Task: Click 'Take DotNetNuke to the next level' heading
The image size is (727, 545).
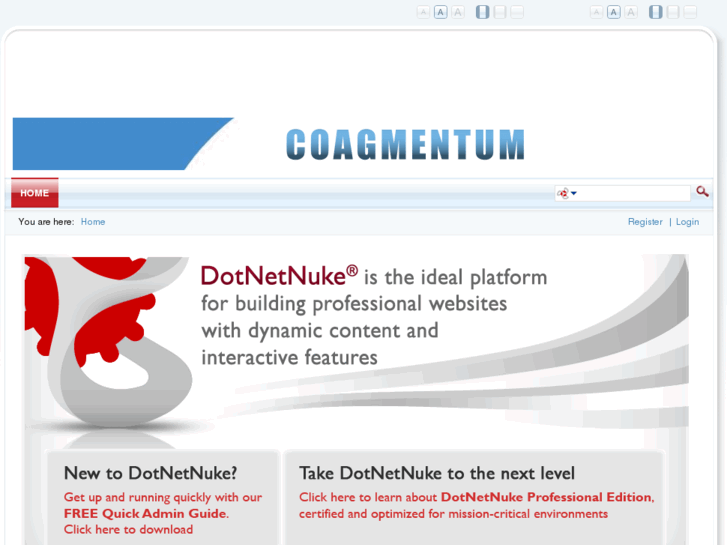Action: (437, 473)
